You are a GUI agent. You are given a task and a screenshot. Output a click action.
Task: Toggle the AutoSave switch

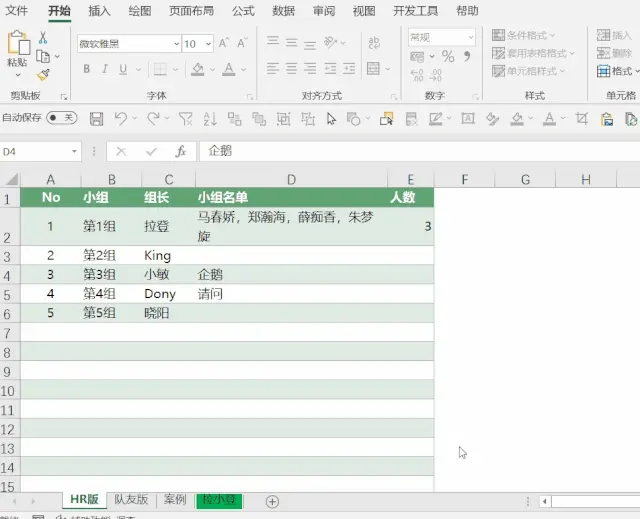click(x=62, y=118)
